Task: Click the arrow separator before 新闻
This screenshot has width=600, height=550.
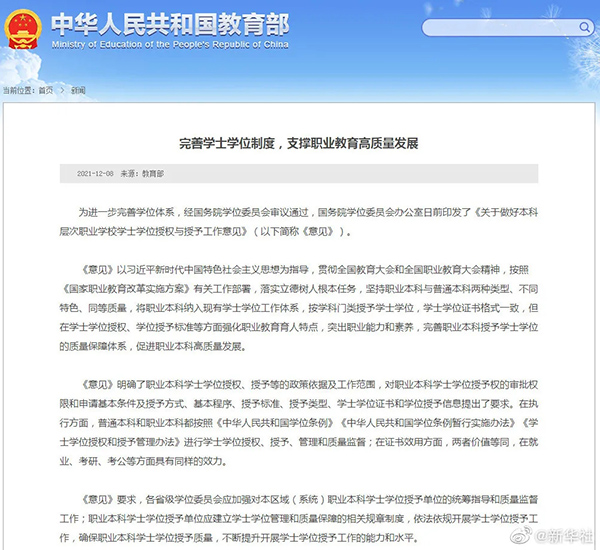Action: click(63, 91)
